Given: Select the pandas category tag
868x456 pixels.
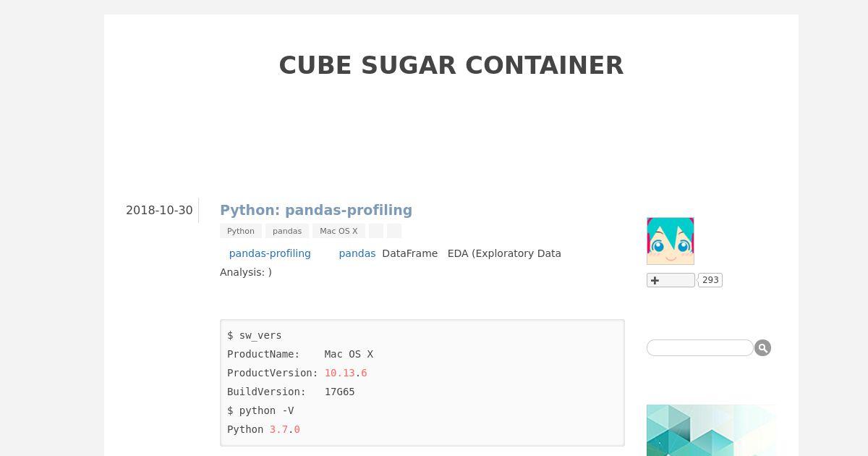Looking at the screenshot, I should (287, 231).
